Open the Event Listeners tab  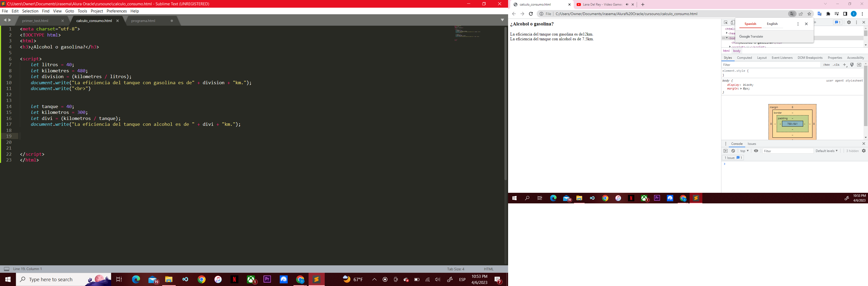pos(782,58)
